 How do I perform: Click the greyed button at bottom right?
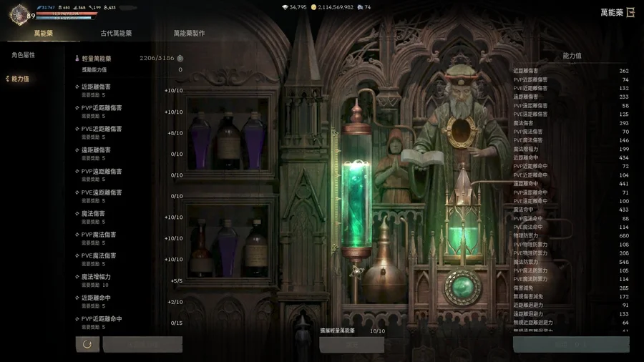[570, 344]
